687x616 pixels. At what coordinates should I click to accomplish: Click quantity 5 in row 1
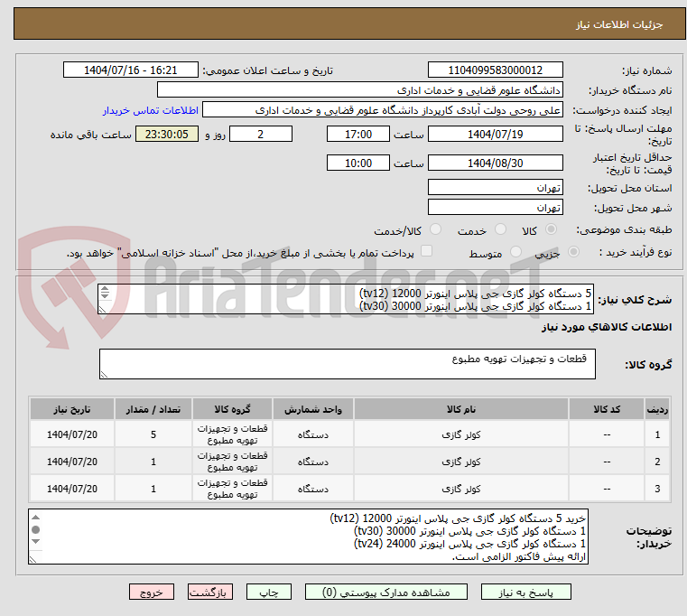coord(153,434)
